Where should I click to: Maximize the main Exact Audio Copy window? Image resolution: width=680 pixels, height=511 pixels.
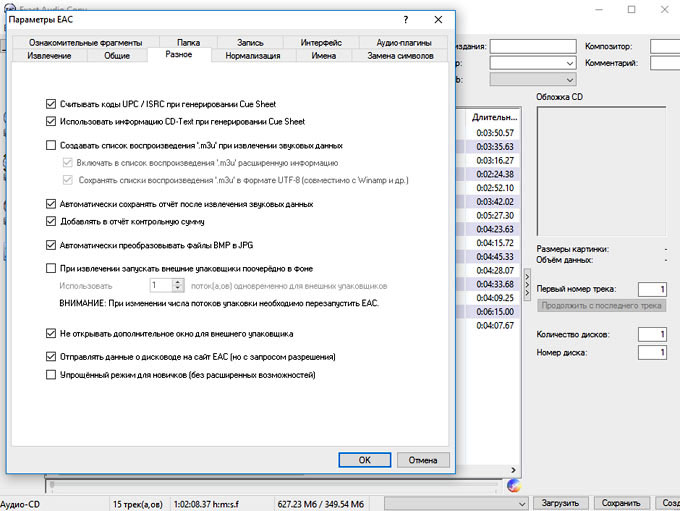pyautogui.click(x=631, y=9)
